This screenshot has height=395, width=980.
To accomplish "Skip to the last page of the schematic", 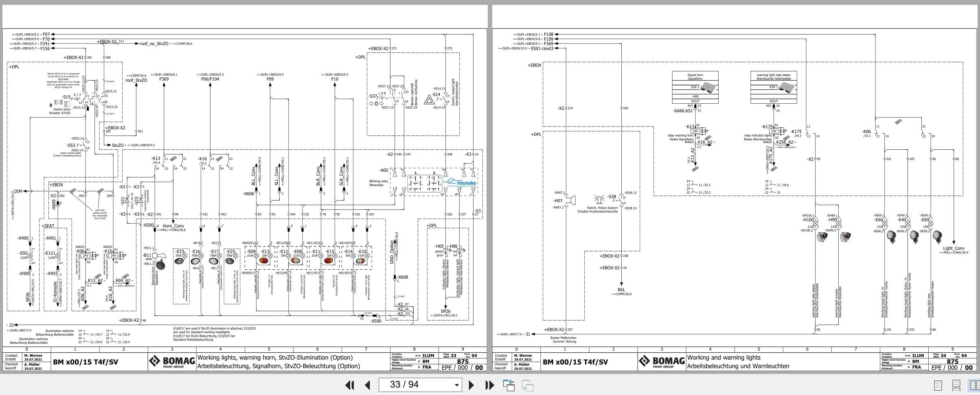I will pos(489,384).
